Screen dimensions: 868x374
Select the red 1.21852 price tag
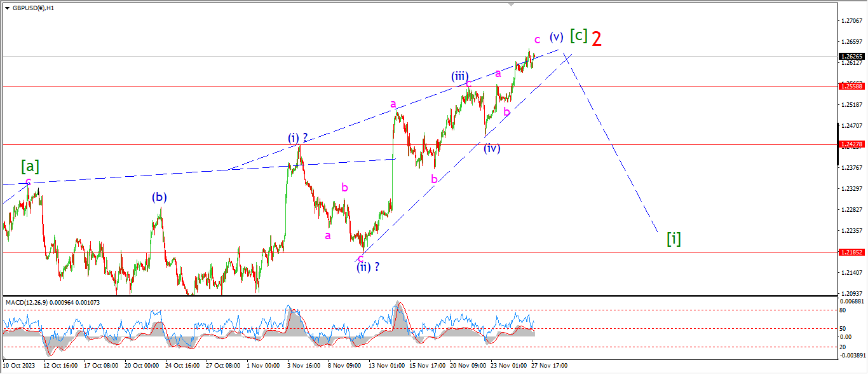pyautogui.click(x=851, y=253)
